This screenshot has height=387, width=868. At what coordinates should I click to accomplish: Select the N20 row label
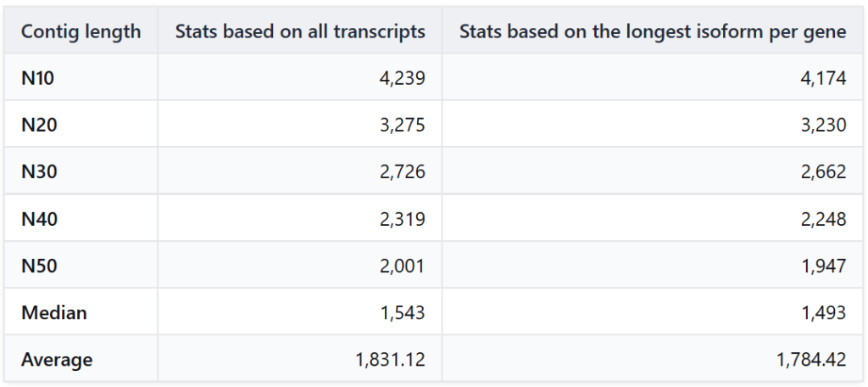pos(38,125)
